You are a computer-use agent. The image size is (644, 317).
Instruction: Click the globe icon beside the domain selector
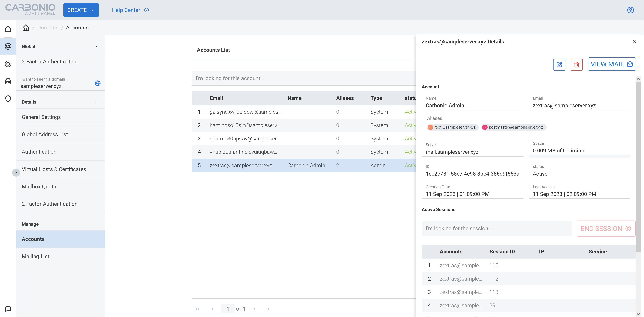coord(98,83)
